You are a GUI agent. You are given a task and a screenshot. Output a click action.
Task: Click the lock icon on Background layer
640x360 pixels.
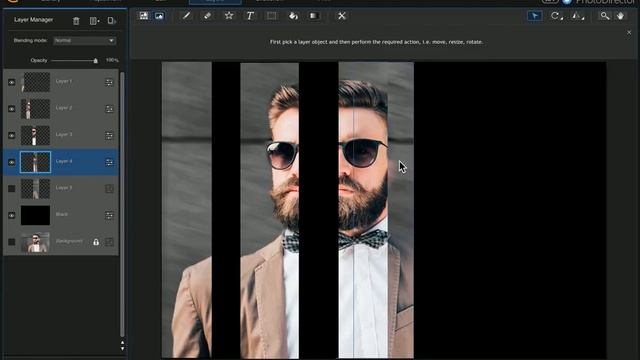(x=96, y=242)
